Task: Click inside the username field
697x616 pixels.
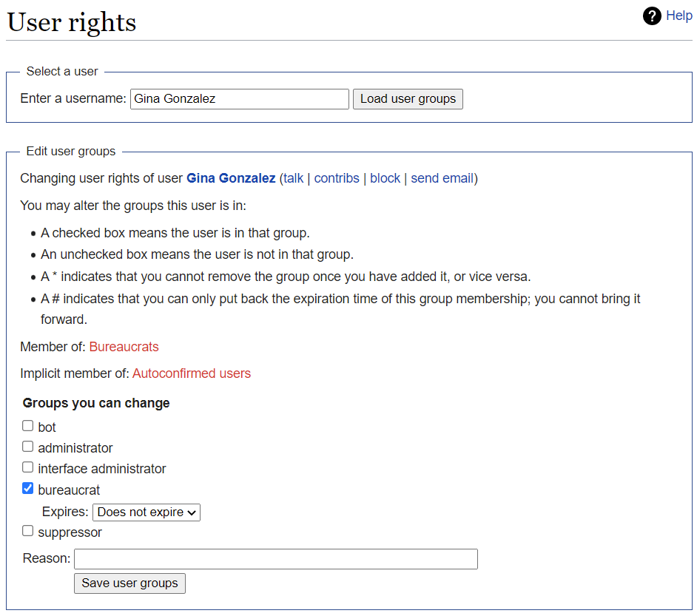Action: pyautogui.click(x=239, y=98)
